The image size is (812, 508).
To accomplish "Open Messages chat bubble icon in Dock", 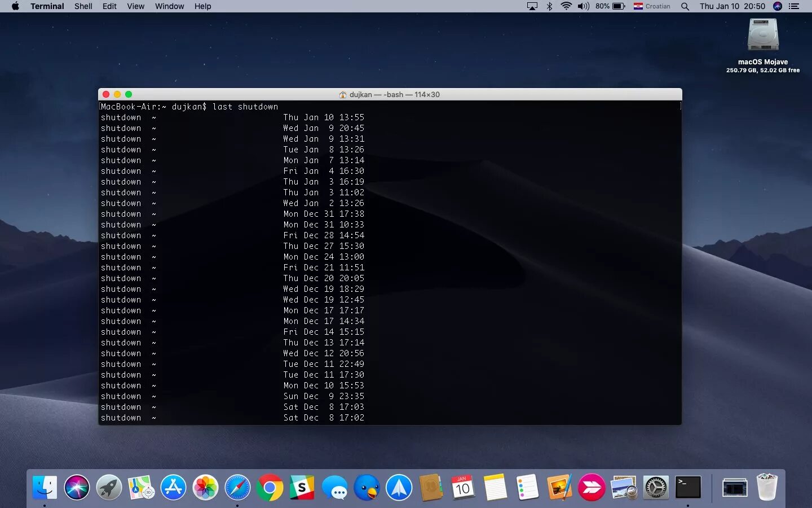I will pyautogui.click(x=334, y=487).
